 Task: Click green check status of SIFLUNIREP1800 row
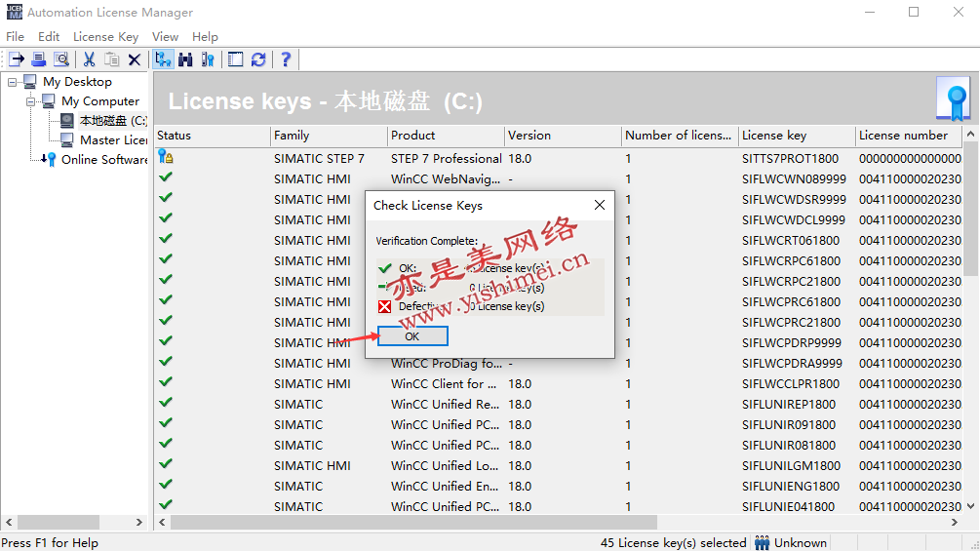click(x=166, y=403)
